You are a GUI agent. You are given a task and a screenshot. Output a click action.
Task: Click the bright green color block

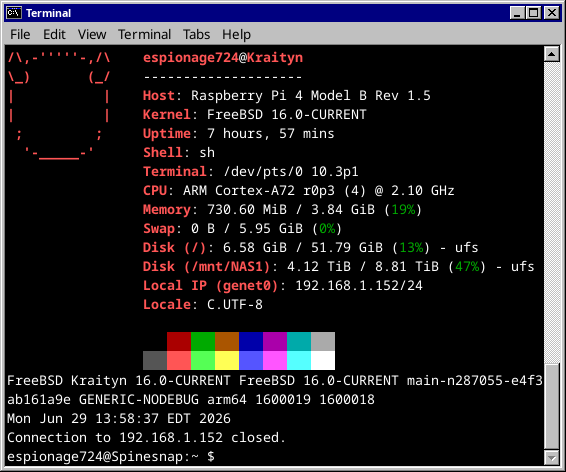pos(203,360)
